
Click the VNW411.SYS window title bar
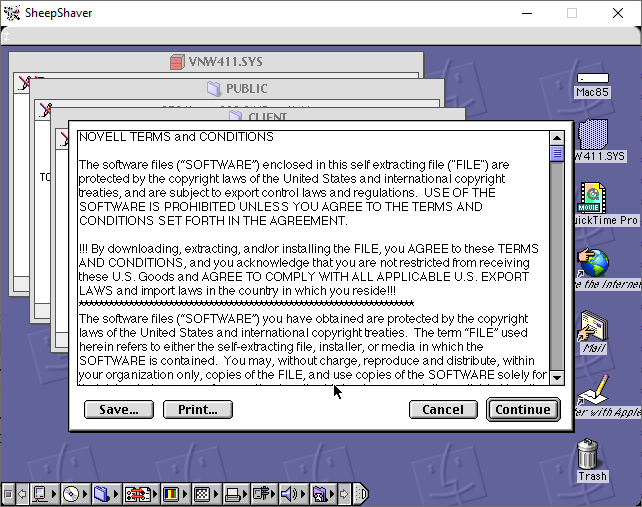point(216,62)
